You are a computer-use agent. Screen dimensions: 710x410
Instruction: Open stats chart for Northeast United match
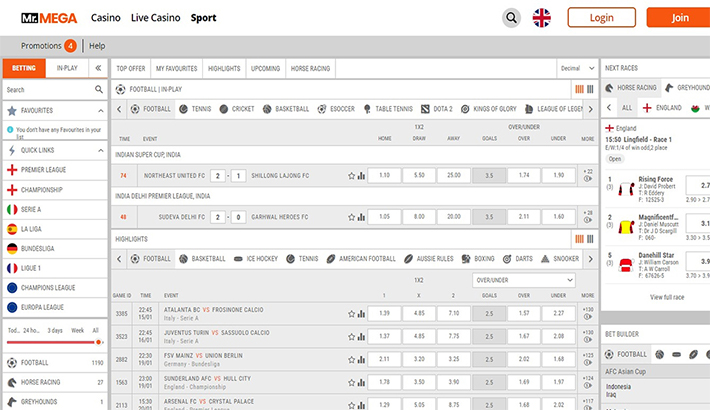coord(361,176)
